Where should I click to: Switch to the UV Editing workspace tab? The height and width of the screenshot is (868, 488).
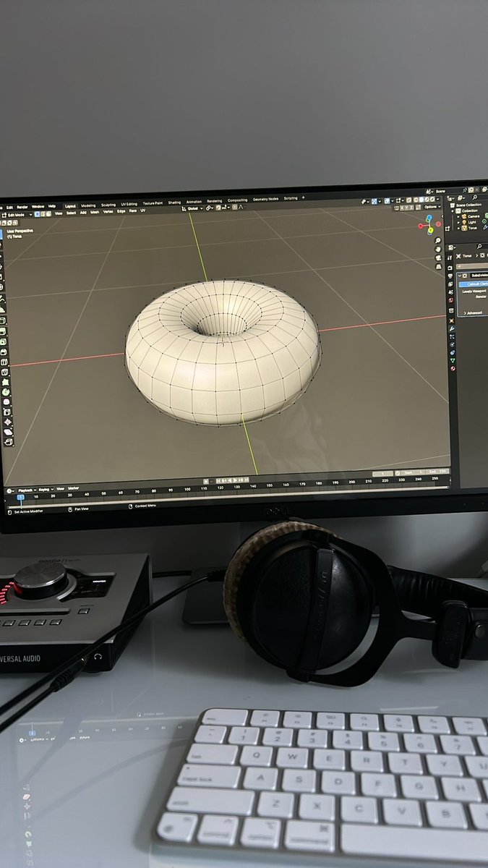coord(129,204)
